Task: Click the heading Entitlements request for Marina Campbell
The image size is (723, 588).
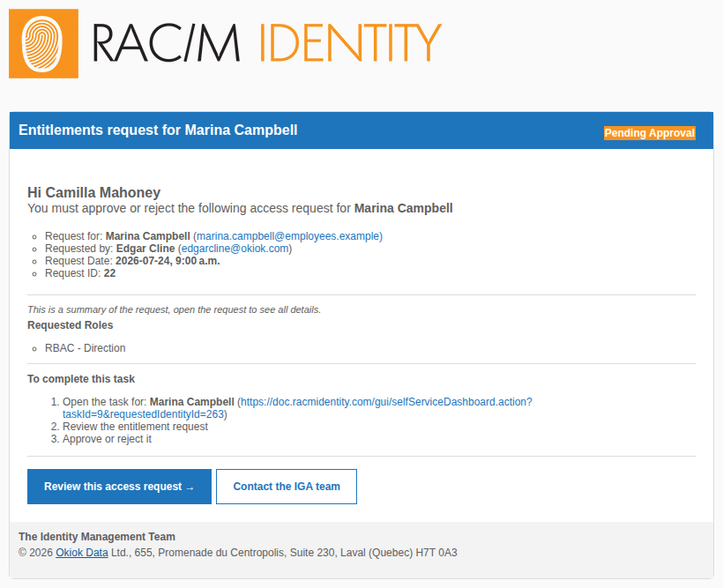Action: click(x=158, y=130)
